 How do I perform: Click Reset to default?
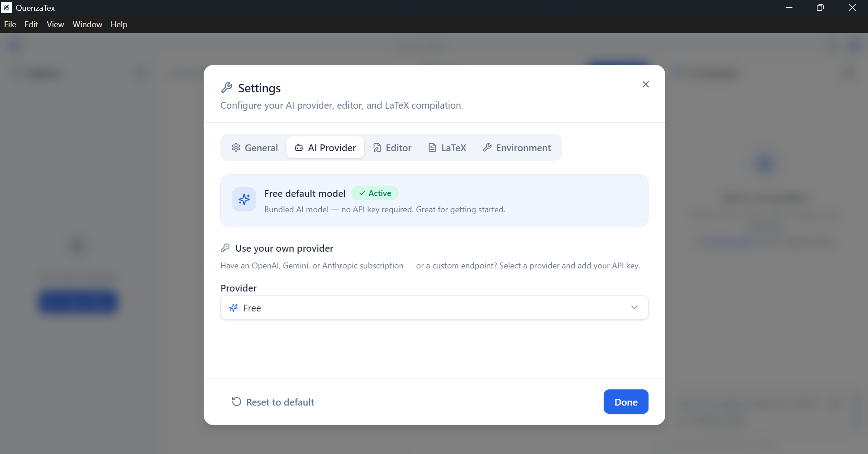pyautogui.click(x=273, y=402)
